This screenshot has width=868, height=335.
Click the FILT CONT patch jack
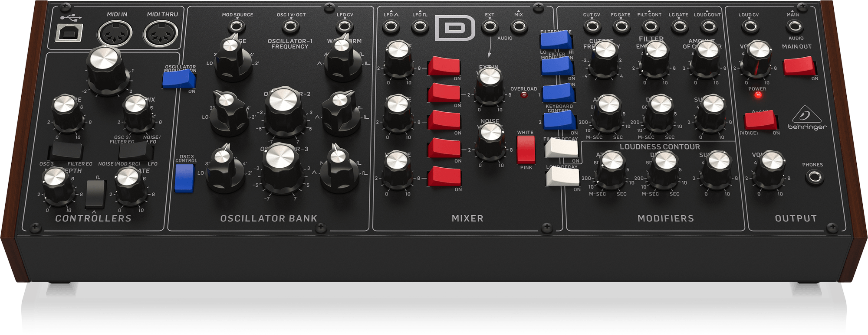[650, 27]
